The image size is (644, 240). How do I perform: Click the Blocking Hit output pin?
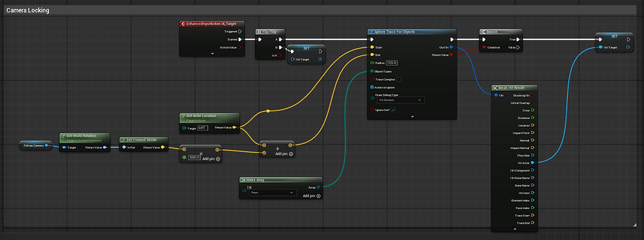533,95
